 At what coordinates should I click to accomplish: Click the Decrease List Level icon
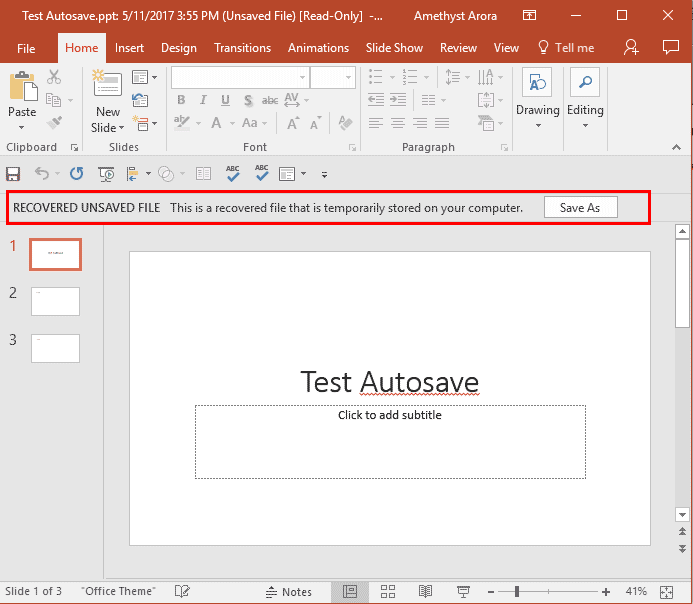pos(376,100)
